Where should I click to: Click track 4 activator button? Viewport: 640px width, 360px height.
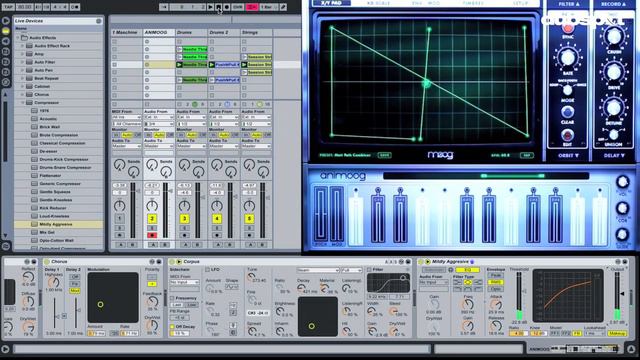click(217, 219)
